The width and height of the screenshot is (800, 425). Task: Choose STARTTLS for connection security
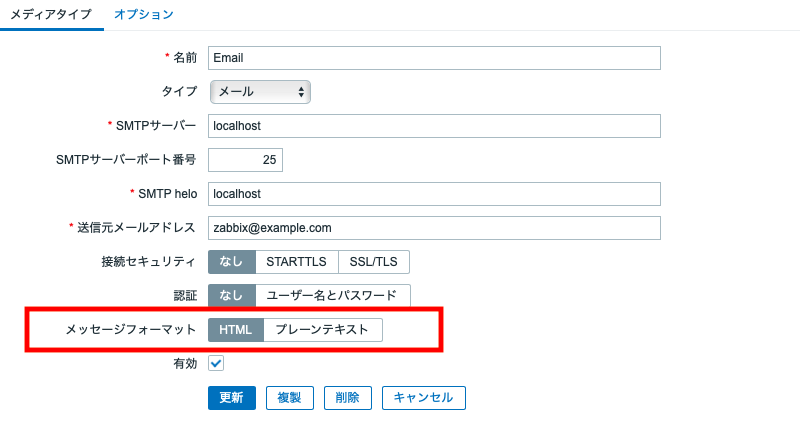296,262
